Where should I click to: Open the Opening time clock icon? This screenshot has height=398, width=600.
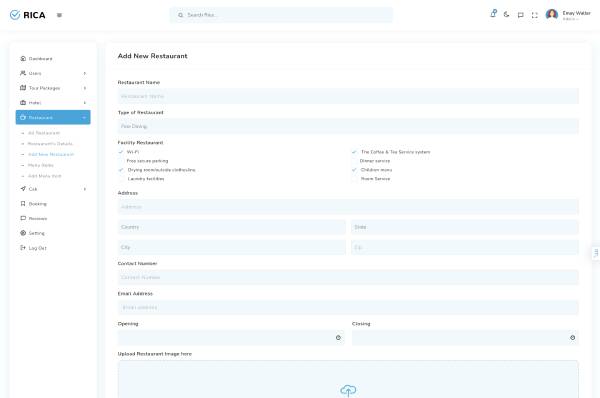click(x=338, y=338)
